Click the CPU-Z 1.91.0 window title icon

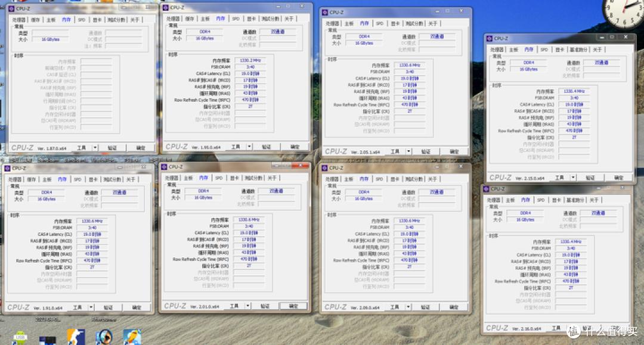[7, 168]
